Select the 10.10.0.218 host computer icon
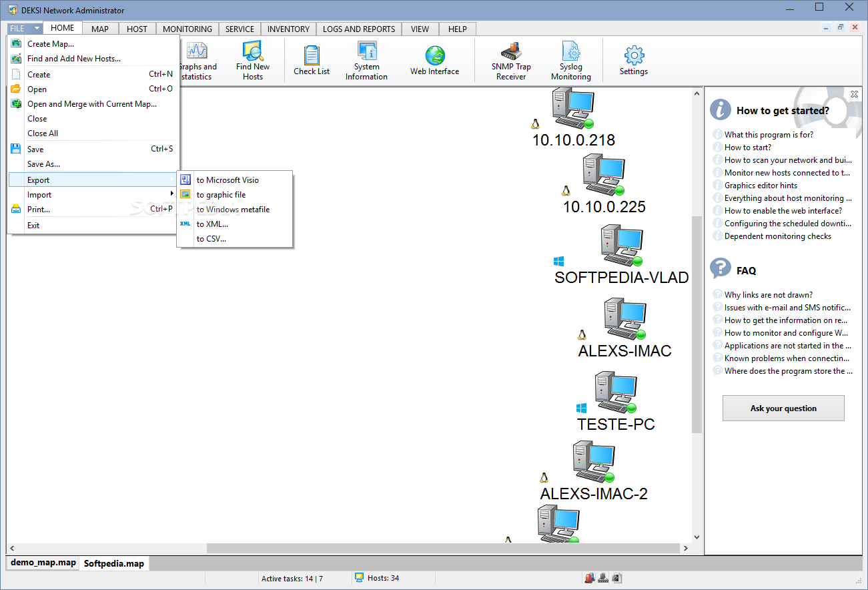The height and width of the screenshot is (590, 868). (572, 109)
